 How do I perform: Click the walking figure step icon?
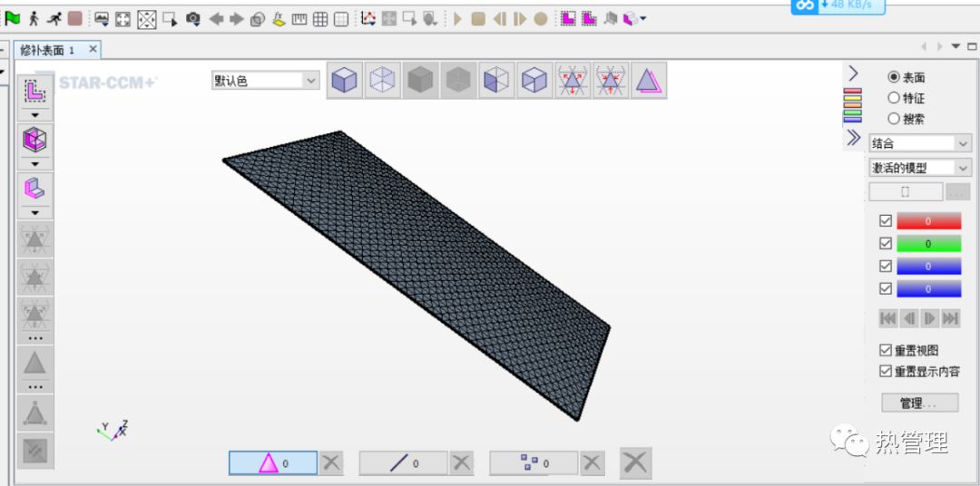click(x=34, y=19)
